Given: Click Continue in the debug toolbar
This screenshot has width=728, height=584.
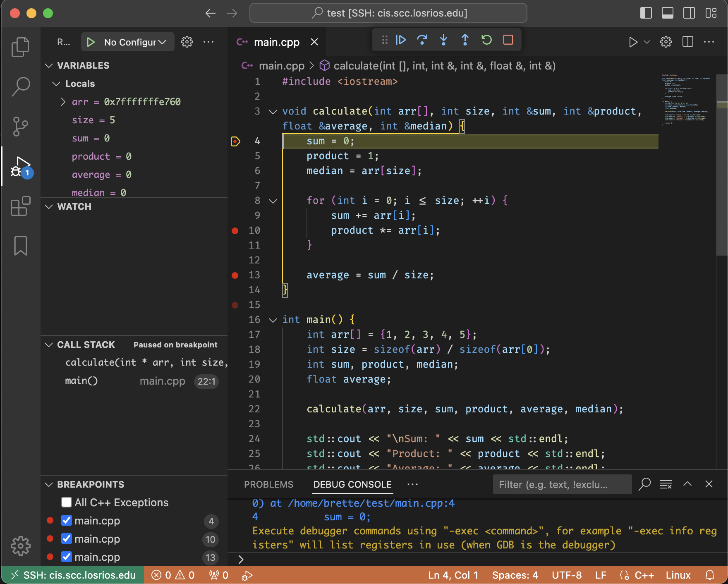Looking at the screenshot, I should coord(400,40).
